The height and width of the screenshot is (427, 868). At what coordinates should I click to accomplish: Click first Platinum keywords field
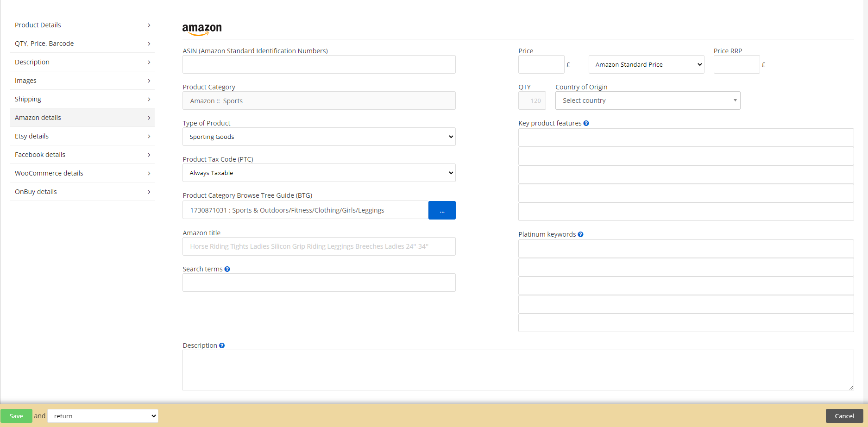pos(686,249)
